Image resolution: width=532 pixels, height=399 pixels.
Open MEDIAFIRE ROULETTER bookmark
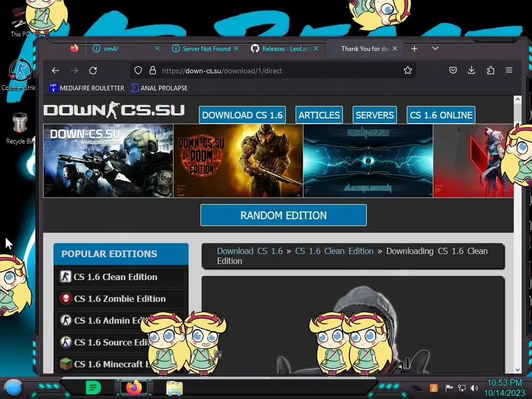tap(87, 88)
